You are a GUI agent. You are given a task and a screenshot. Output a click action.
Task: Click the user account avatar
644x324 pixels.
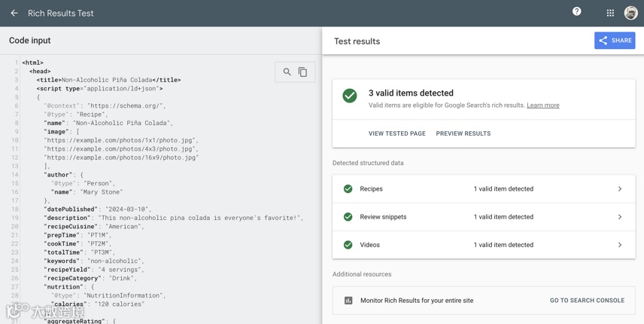(630, 13)
